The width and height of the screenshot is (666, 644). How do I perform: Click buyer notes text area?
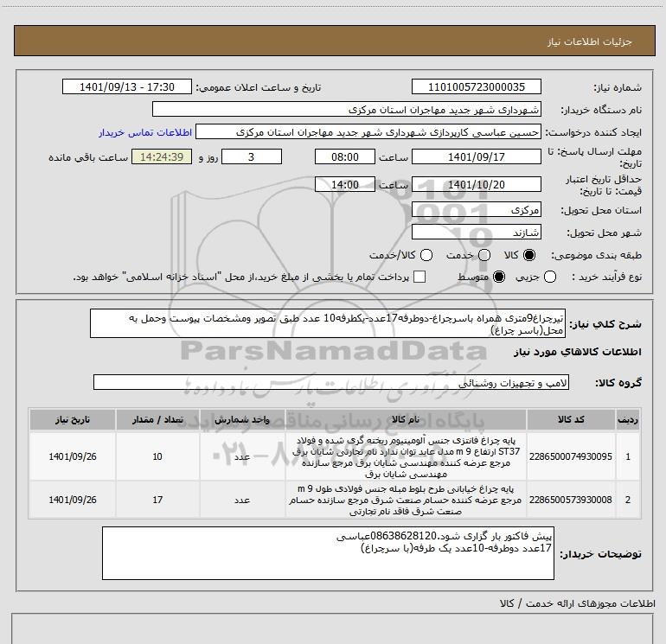pos(328,553)
